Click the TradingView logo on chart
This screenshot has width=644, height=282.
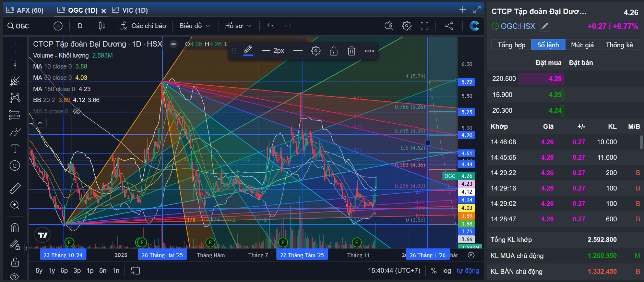coord(43,235)
